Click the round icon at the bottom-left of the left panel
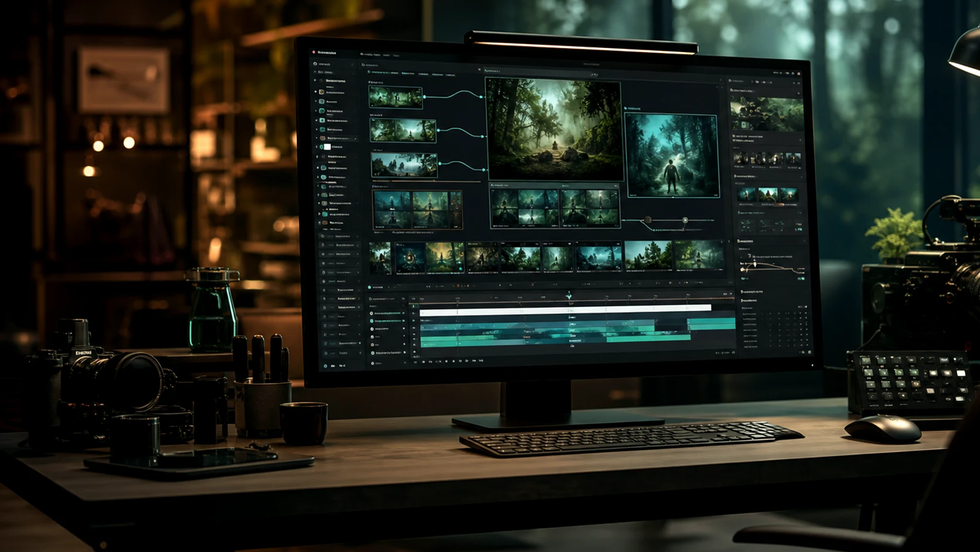This screenshot has width=980, height=552. coord(325,365)
